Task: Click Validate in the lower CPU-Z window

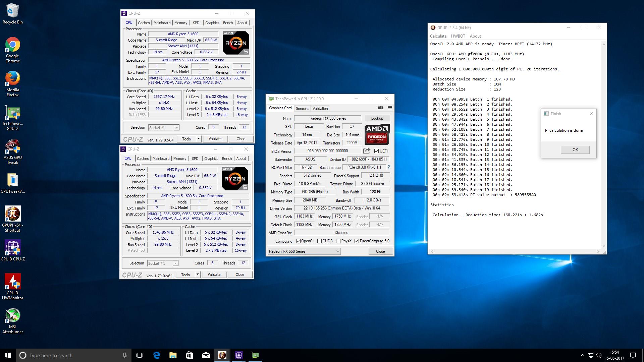Action: 214,274
